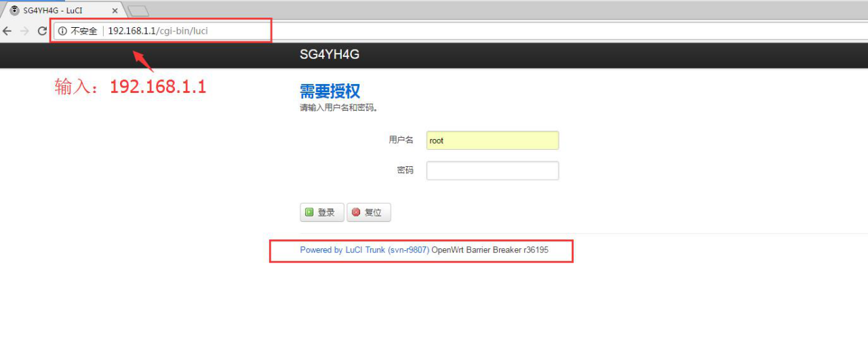Click the browser Back arrow
The height and width of the screenshot is (352, 868).
click(x=7, y=31)
